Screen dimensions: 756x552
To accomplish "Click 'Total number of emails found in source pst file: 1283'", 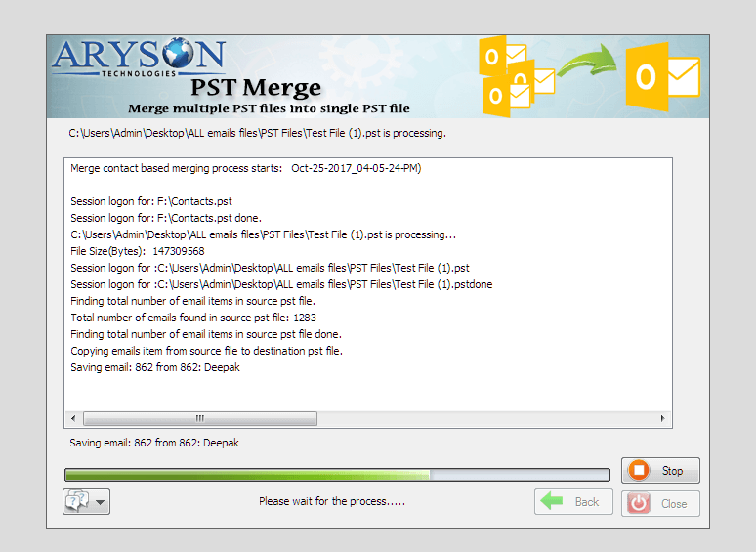I will click(193, 318).
